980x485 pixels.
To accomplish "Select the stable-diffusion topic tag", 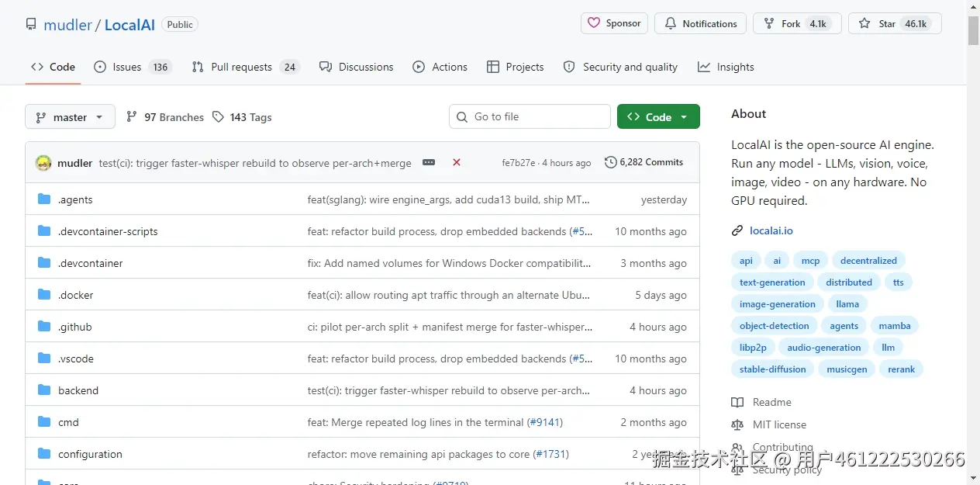I will pos(772,369).
